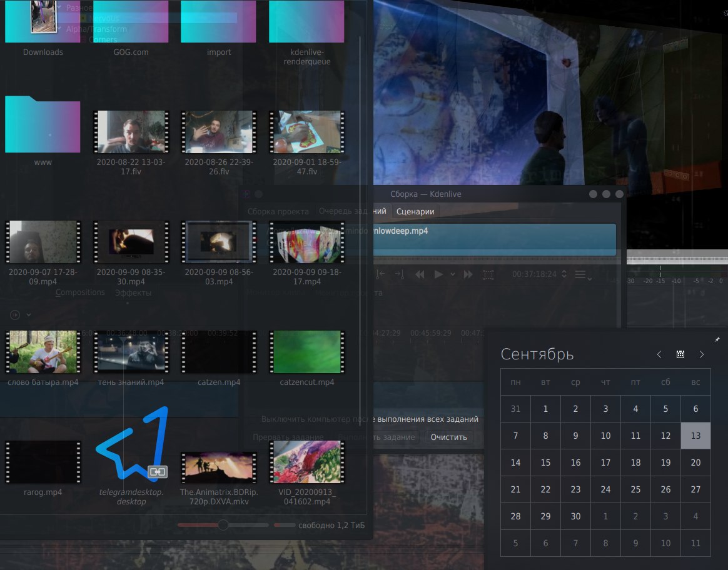This screenshot has height=570, width=728.
Task: Go to the next month in calendar
Action: pyautogui.click(x=702, y=354)
